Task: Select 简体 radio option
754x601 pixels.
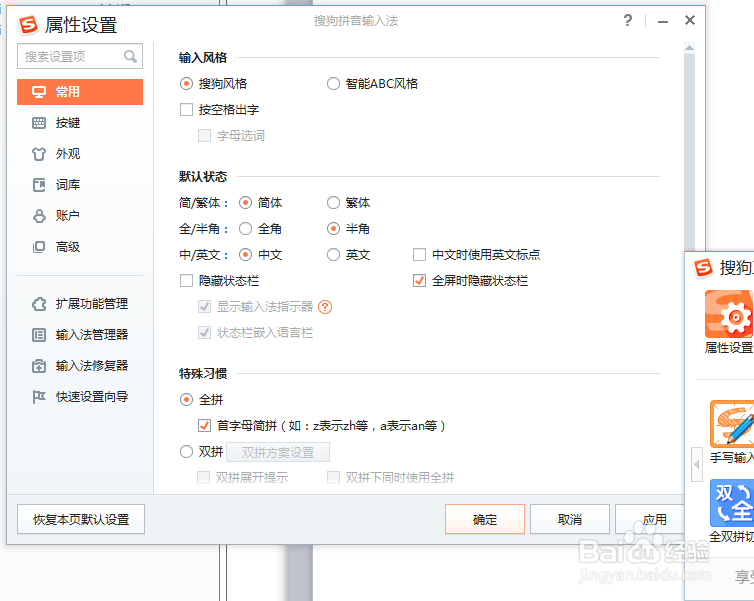Action: click(245, 202)
